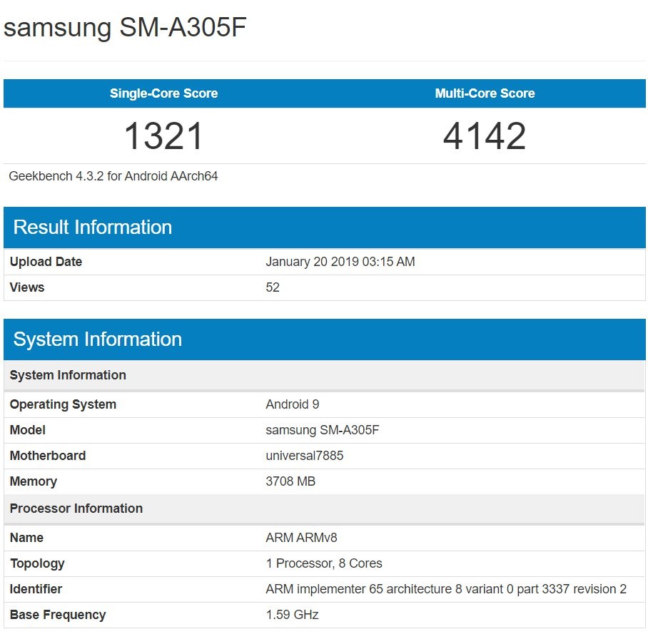Click the 'Operating System' row label
Image resolution: width=648 pixels, height=644 pixels.
click(x=63, y=404)
